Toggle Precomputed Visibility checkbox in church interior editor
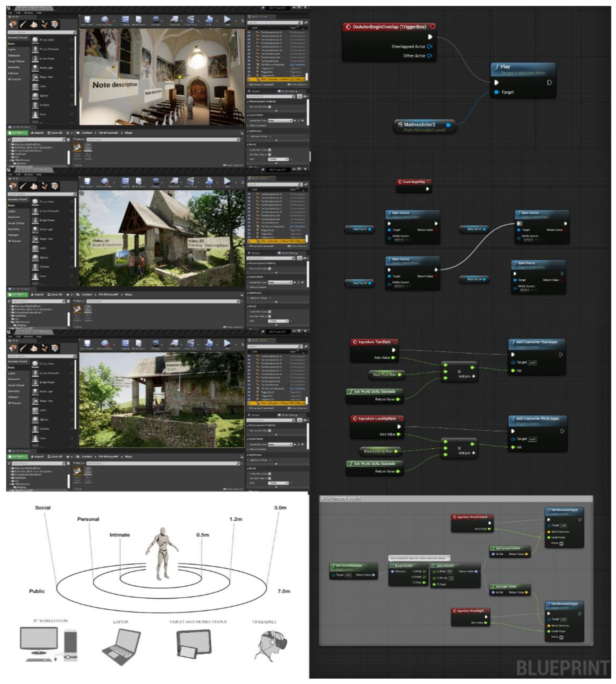The image size is (616, 684). pos(270,107)
